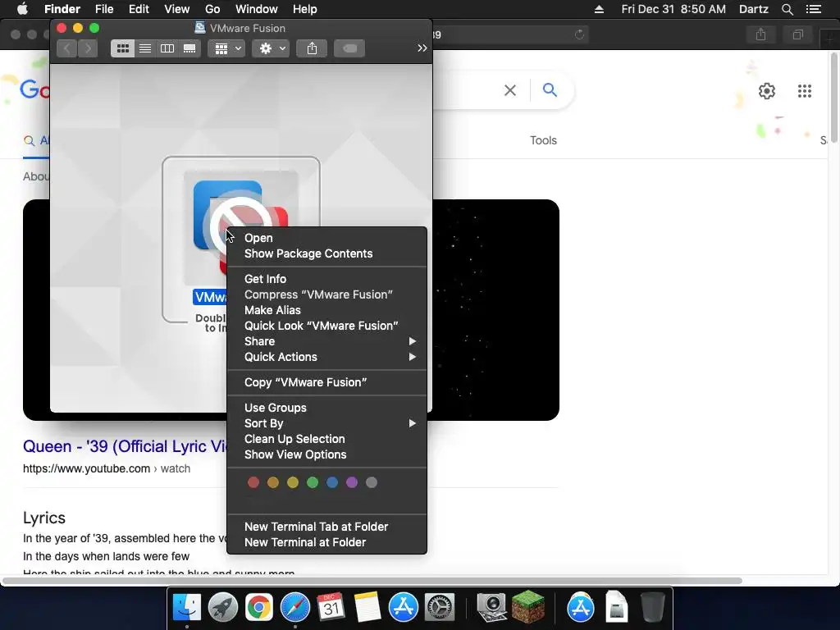The width and height of the screenshot is (840, 630).
Task: Switch Finder to column view
Action: pyautogui.click(x=167, y=48)
